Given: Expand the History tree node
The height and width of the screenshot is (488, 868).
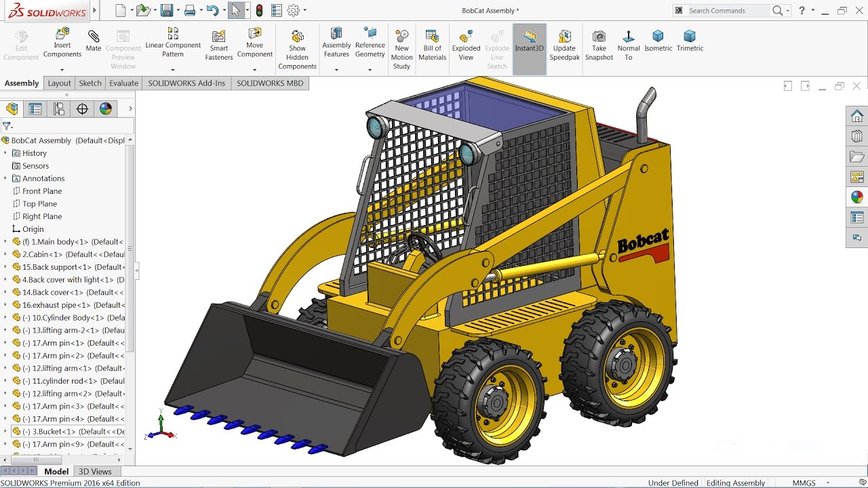Looking at the screenshot, I should [5, 153].
